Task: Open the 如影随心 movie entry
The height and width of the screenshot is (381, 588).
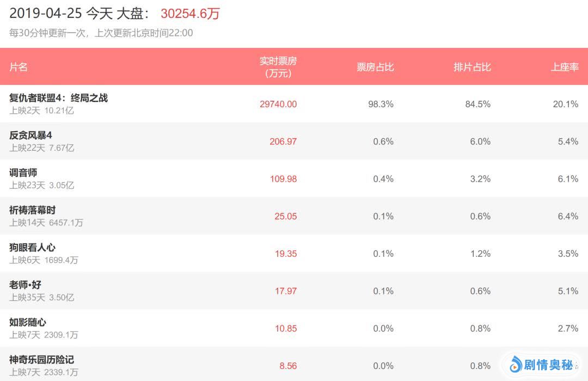Action: tap(28, 322)
